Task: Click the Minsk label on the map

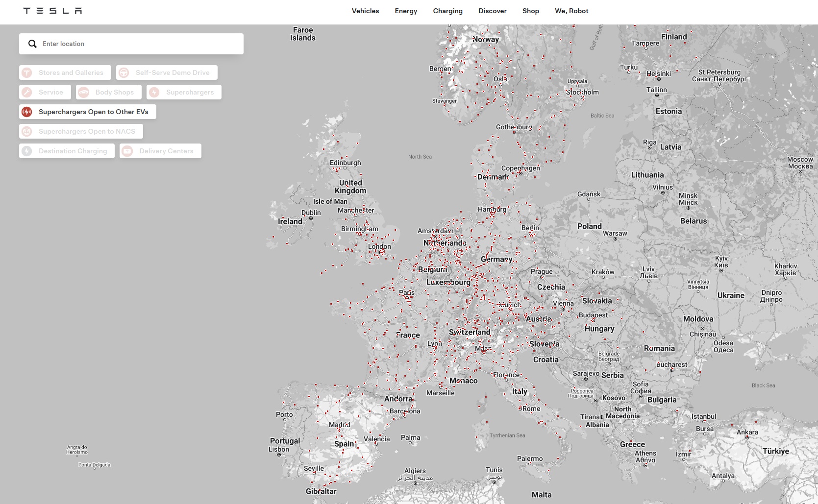Action: [x=688, y=199]
